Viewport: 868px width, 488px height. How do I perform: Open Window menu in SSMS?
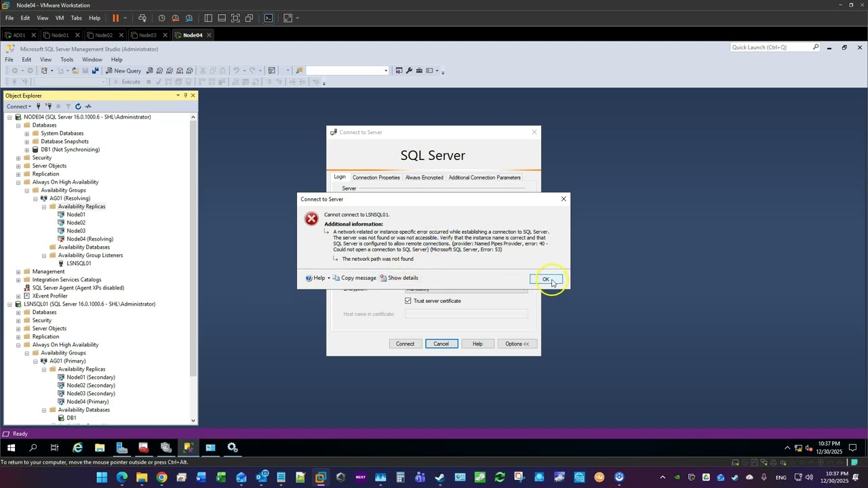(x=92, y=60)
